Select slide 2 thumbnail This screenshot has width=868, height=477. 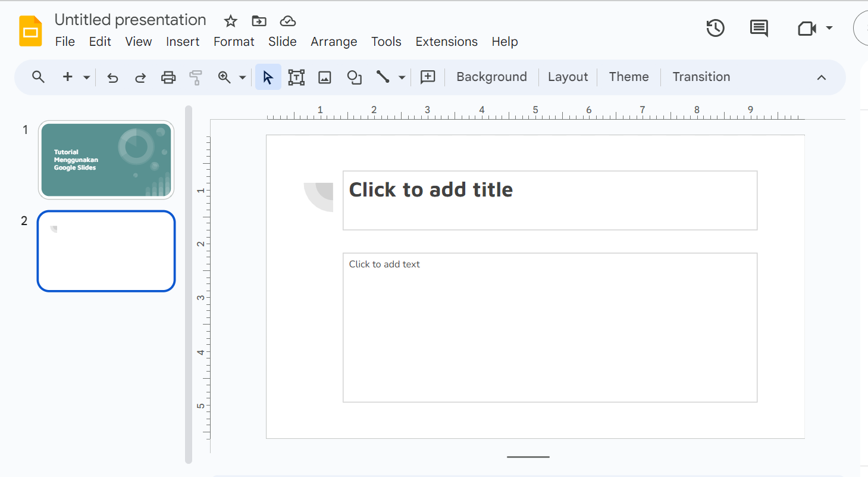point(106,251)
